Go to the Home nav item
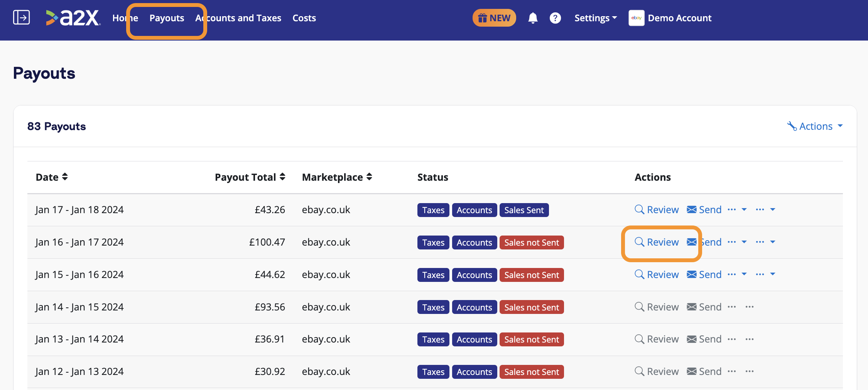 coord(125,18)
